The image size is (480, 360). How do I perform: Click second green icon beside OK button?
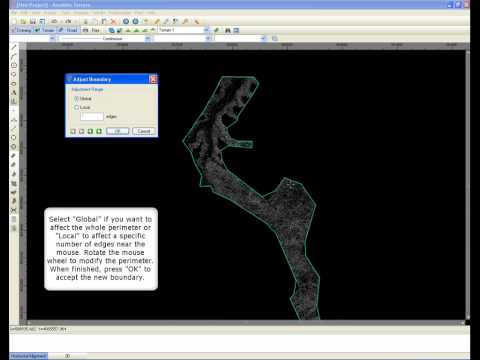pyautogui.click(x=99, y=131)
